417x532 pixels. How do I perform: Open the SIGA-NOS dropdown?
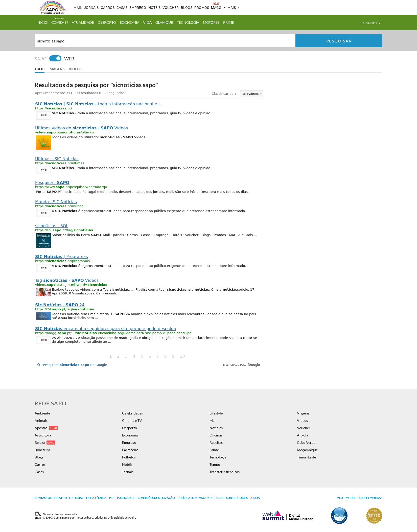tap(371, 23)
